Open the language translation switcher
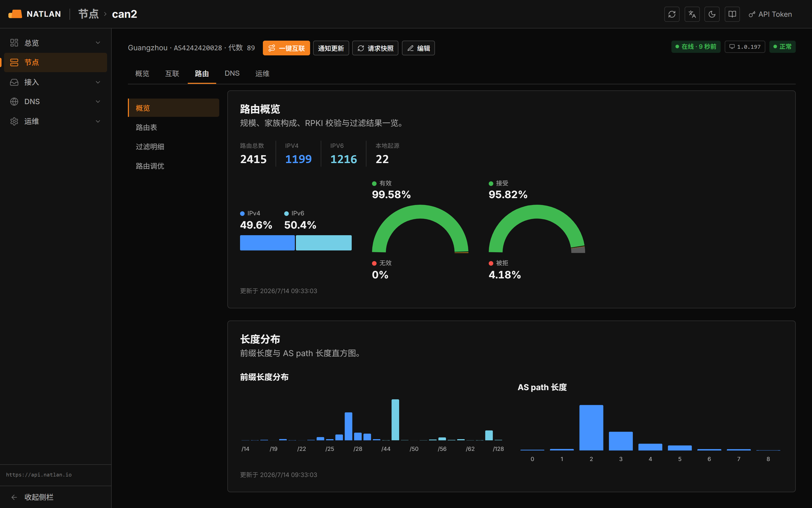The height and width of the screenshot is (508, 812). pyautogui.click(x=692, y=14)
